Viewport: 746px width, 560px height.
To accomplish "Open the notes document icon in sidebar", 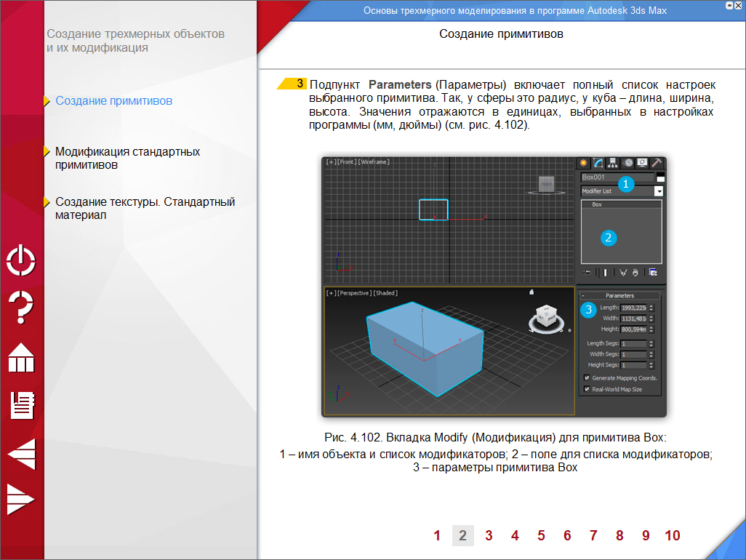I will click(22, 405).
